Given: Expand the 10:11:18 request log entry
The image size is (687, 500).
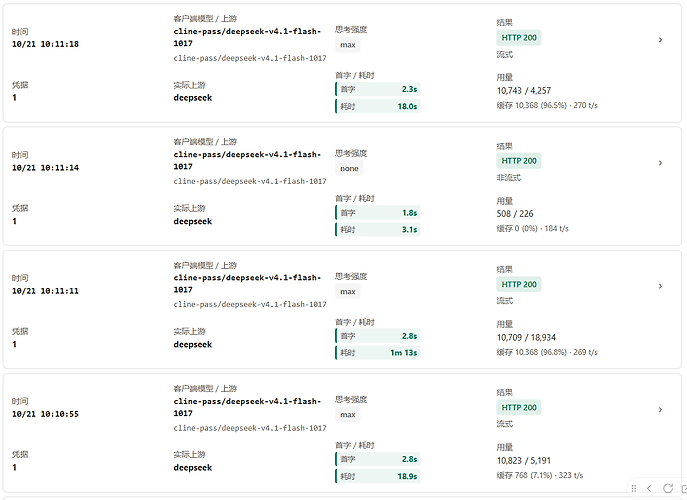Looking at the screenshot, I should pyautogui.click(x=660, y=40).
